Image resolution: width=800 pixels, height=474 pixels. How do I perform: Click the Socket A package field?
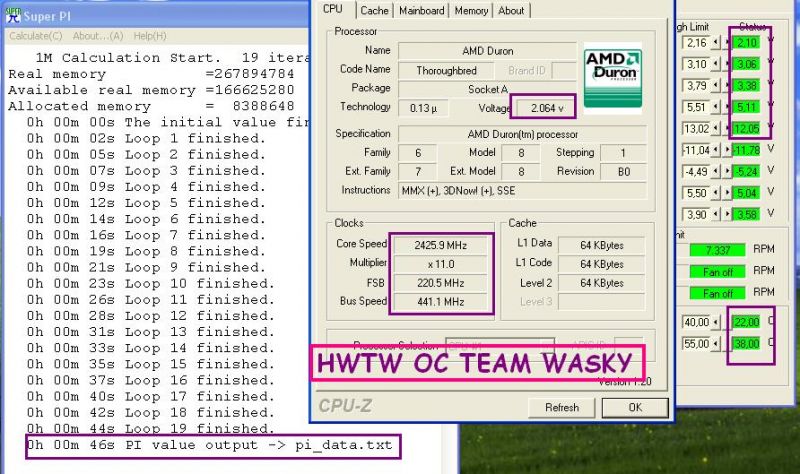(x=487, y=89)
